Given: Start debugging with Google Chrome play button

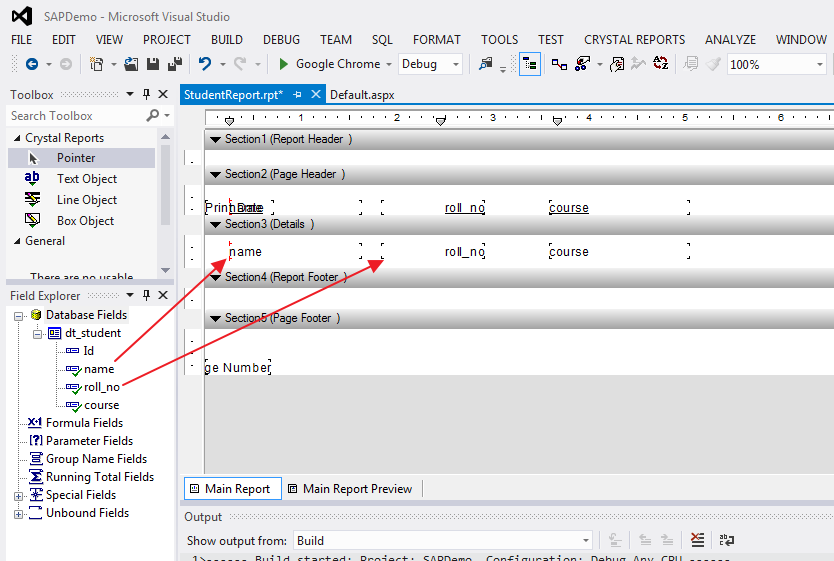Looking at the screenshot, I should click(x=283, y=64).
